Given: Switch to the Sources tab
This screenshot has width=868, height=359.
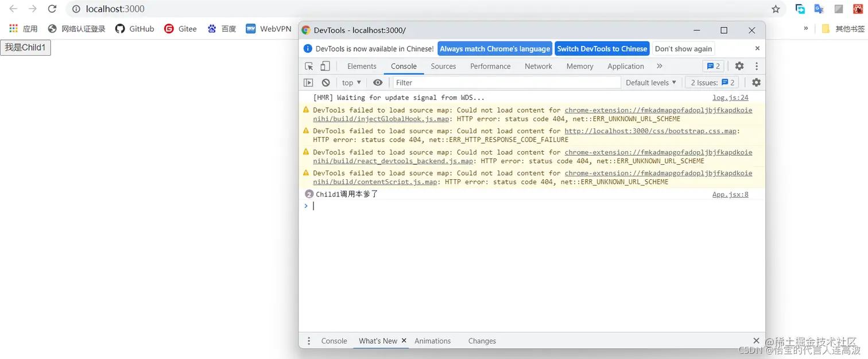Looking at the screenshot, I should (x=443, y=67).
